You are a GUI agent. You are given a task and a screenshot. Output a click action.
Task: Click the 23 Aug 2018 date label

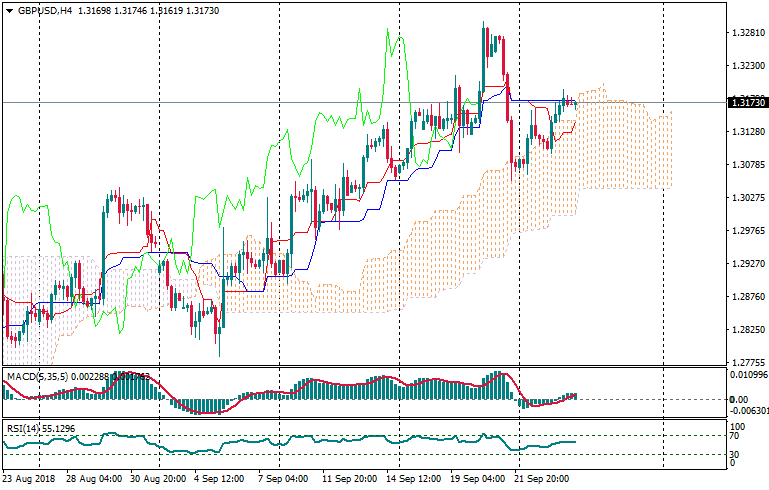(29, 479)
